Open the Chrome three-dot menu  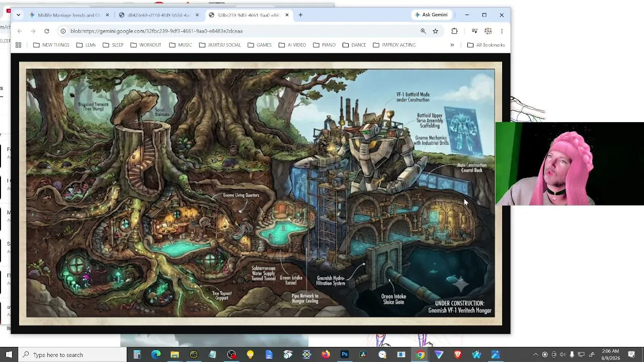click(502, 31)
